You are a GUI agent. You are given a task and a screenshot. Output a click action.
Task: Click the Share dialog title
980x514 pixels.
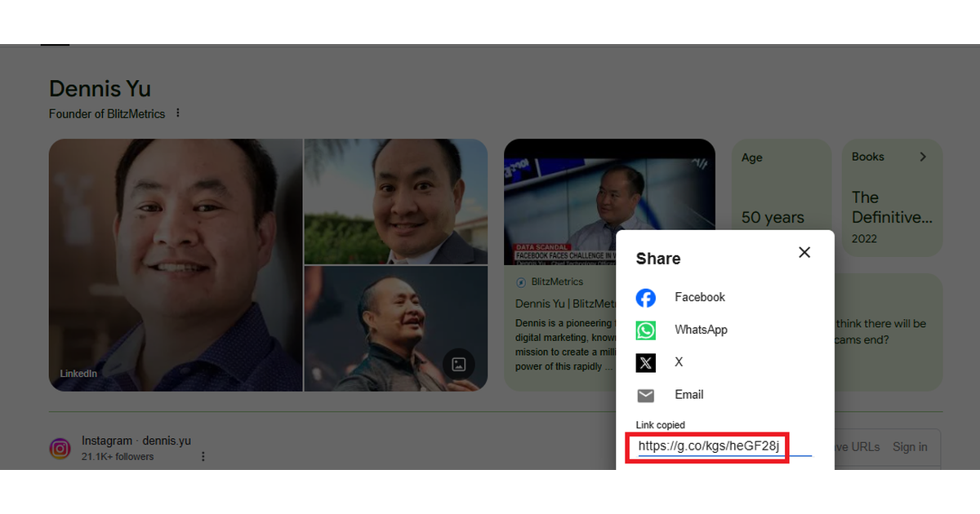point(658,259)
